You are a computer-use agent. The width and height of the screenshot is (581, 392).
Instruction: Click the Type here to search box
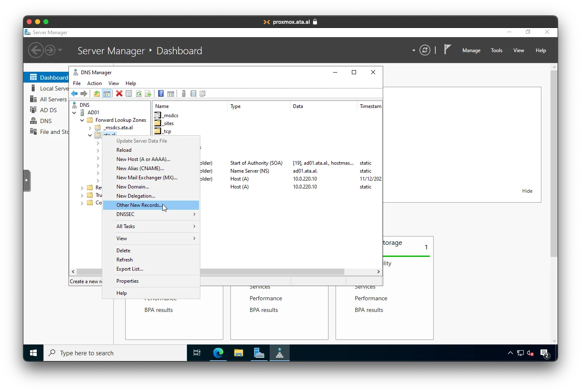click(115, 353)
